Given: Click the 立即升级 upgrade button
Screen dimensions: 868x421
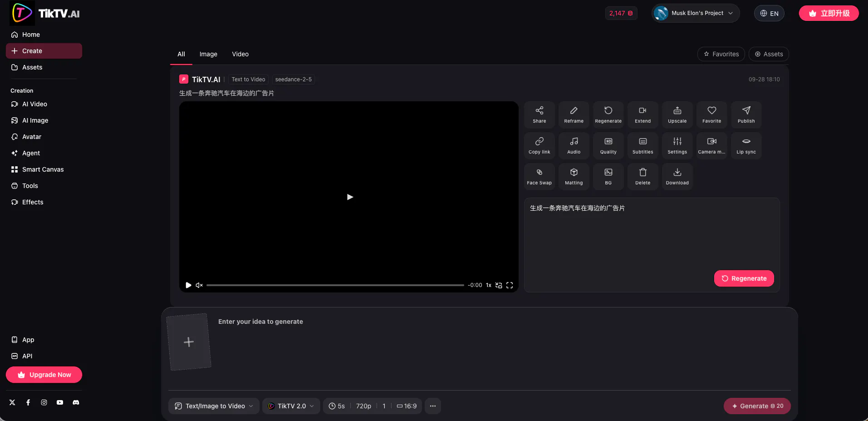Looking at the screenshot, I should 829,13.
